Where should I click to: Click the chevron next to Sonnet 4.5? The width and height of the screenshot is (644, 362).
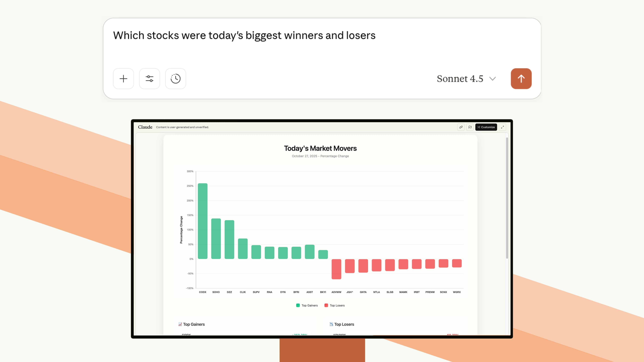(x=492, y=79)
